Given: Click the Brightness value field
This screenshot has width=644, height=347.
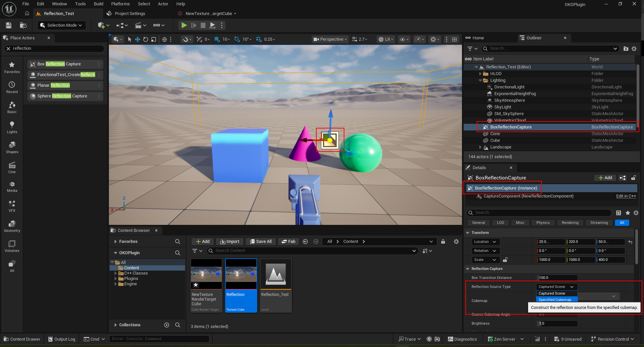Looking at the screenshot, I should [x=557, y=324].
